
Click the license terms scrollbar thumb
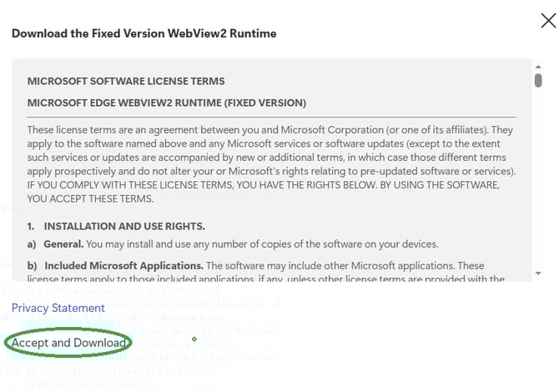tap(538, 81)
